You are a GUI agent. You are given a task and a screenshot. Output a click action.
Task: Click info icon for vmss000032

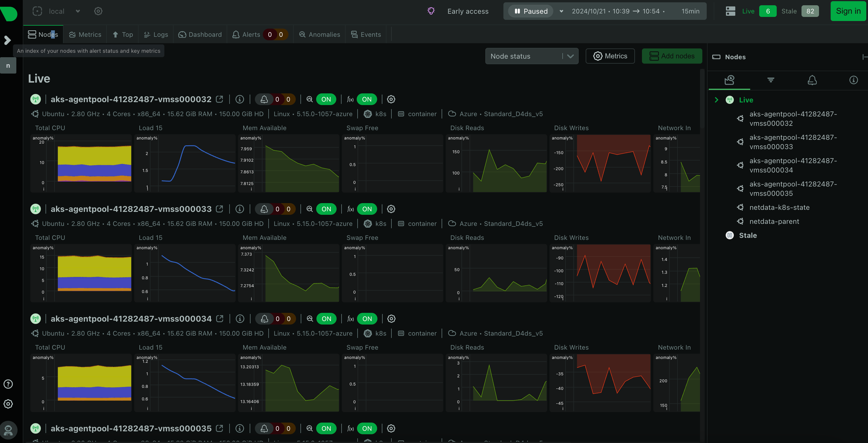pos(239,99)
